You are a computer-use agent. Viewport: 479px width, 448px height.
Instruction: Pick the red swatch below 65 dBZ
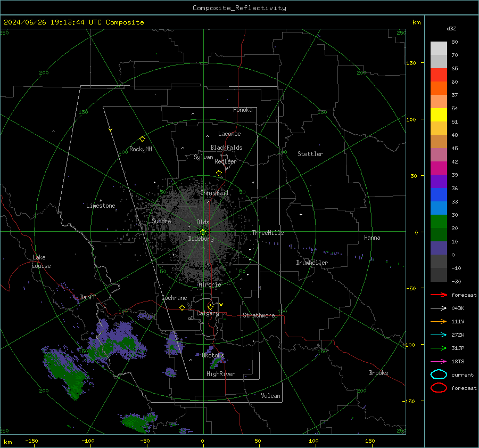tap(439, 75)
